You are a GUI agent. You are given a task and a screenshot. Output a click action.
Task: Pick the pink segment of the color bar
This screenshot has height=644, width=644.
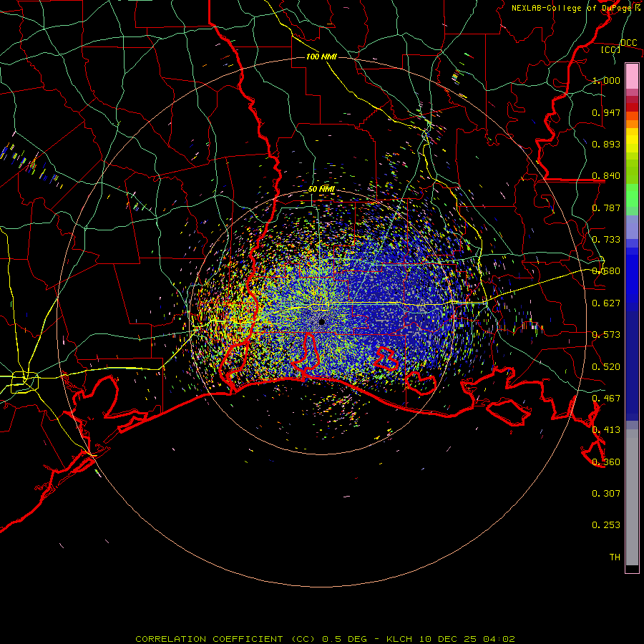click(632, 77)
